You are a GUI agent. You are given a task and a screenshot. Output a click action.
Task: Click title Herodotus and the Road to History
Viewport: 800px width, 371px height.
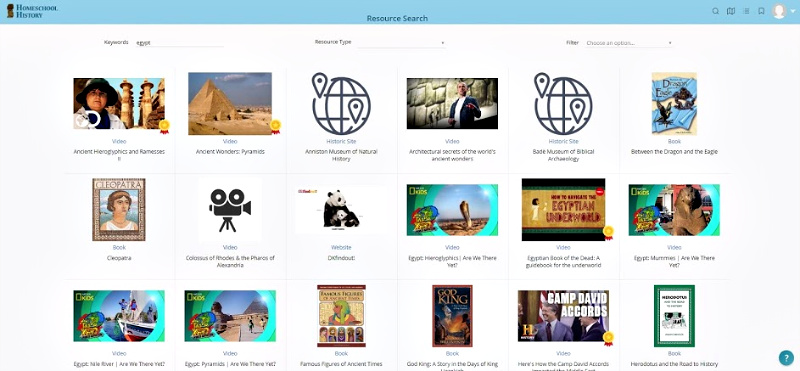(x=674, y=364)
